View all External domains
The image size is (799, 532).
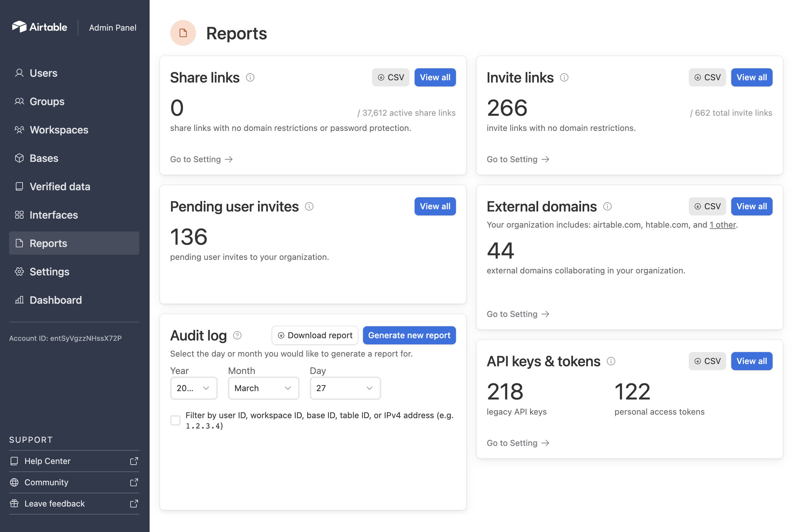point(752,206)
